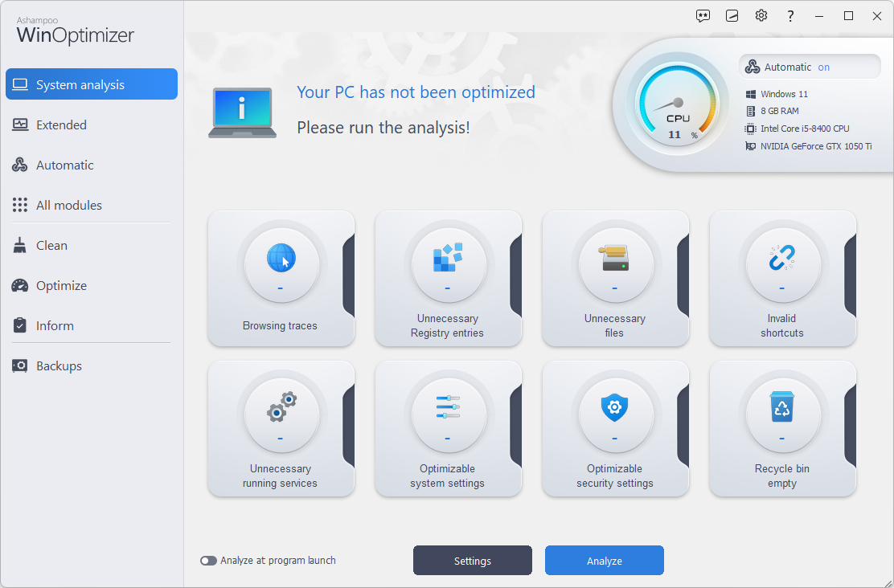The image size is (894, 588).
Task: Open the Inform category
Action: [91, 326]
